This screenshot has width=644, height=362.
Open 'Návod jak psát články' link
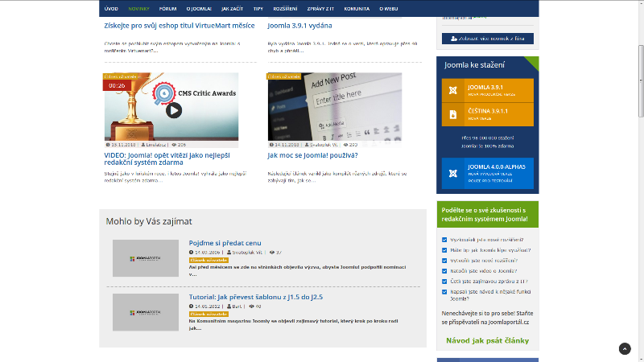coord(488,340)
